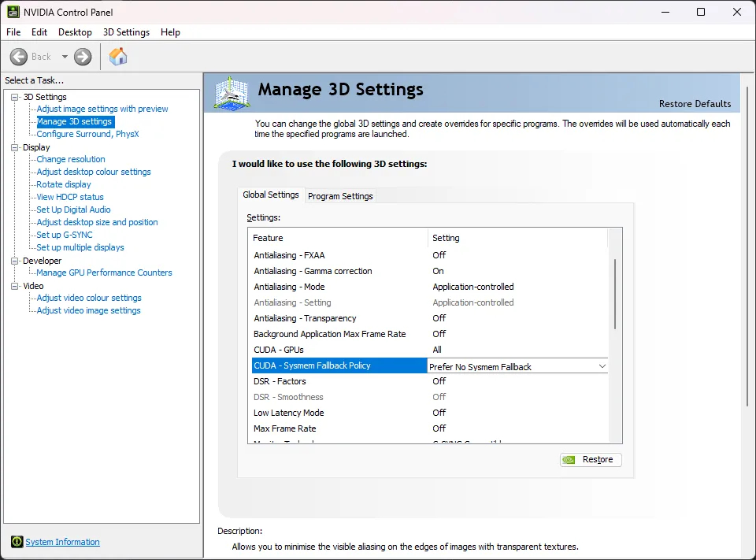Click the System Information icon
This screenshot has height=560, width=756.
click(17, 542)
